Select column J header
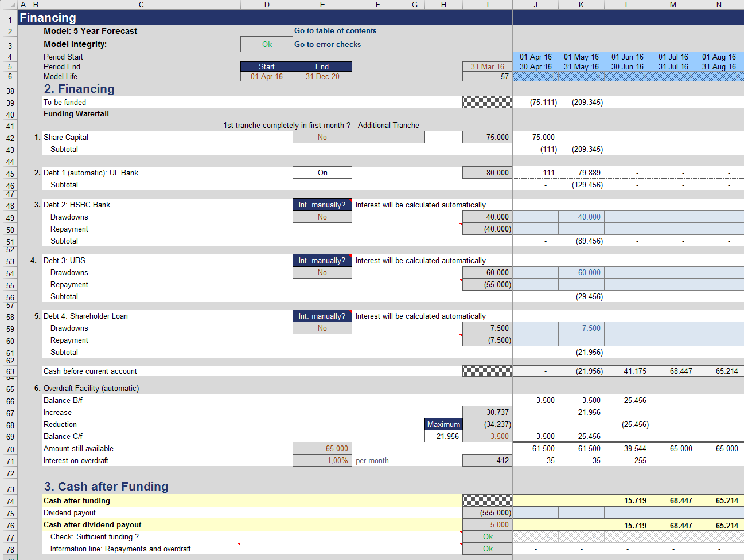The height and width of the screenshot is (560, 744). [535, 5]
